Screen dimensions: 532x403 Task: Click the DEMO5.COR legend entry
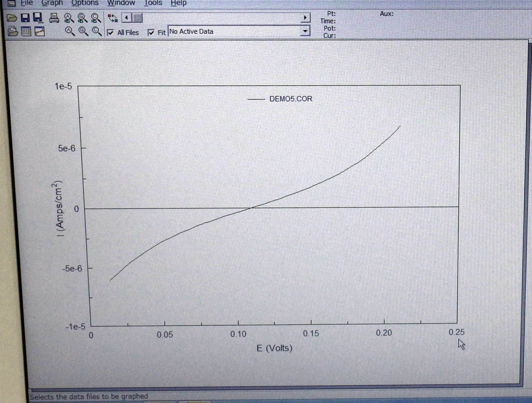tap(280, 99)
